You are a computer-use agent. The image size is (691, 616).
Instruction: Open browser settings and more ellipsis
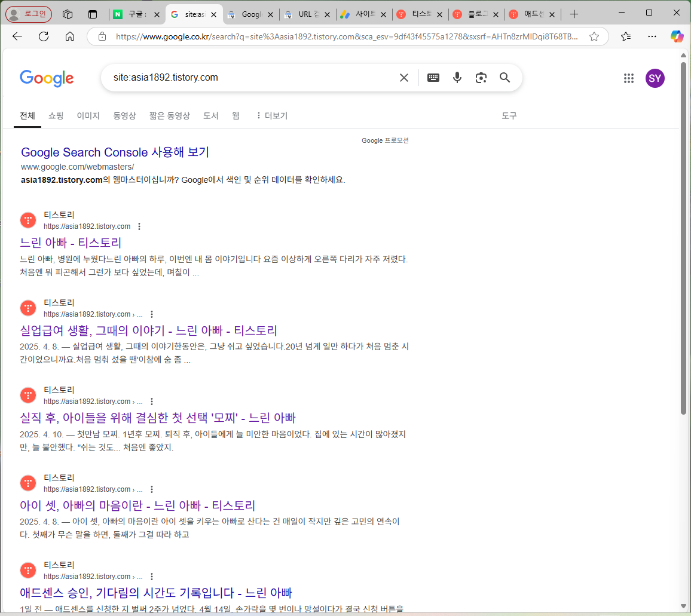(x=652, y=36)
